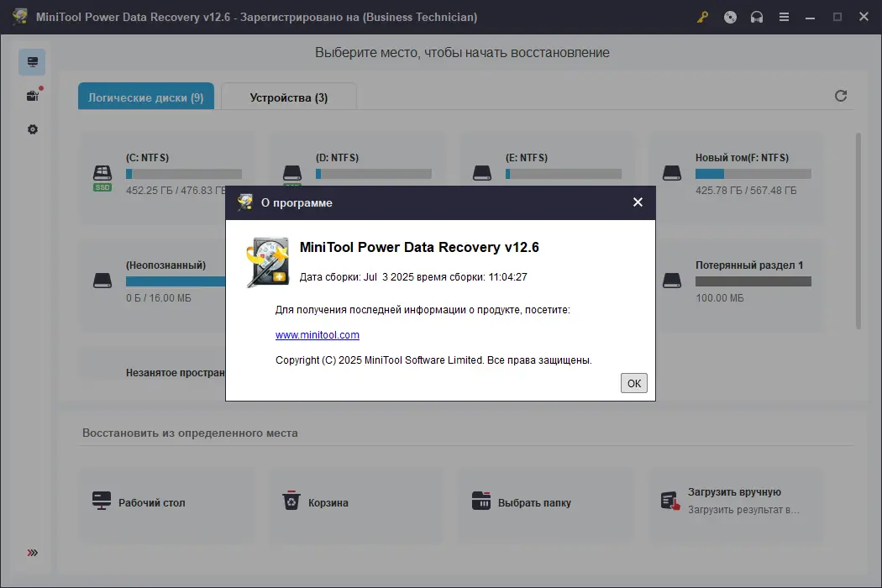The width and height of the screenshot is (882, 588).
Task: Click the F: drive usage bar
Action: click(753, 174)
